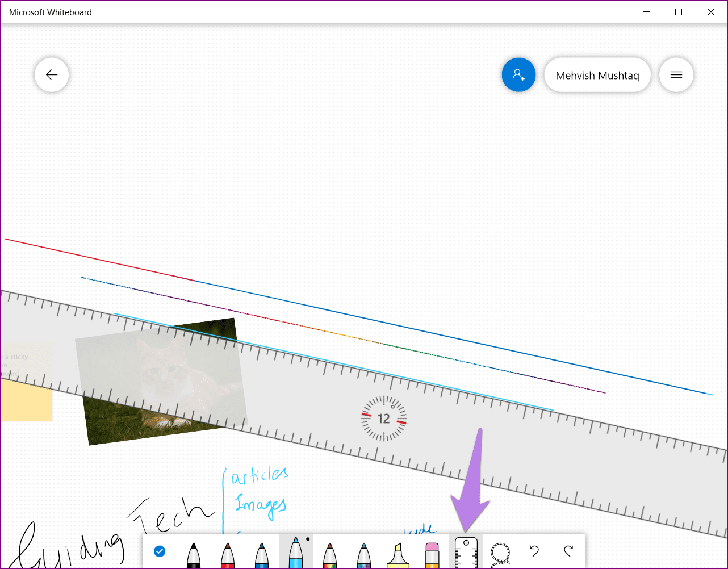
Task: Select the cat photo on canvas
Action: (161, 382)
